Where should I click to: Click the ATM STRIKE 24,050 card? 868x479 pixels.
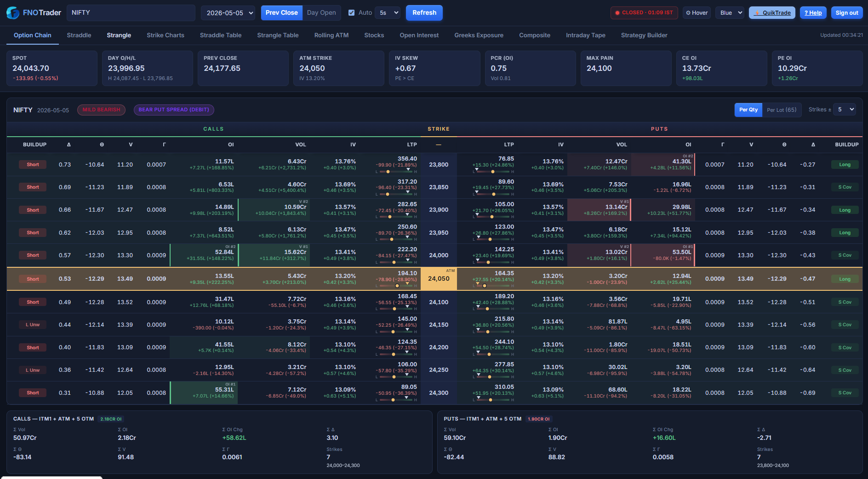[x=339, y=68]
